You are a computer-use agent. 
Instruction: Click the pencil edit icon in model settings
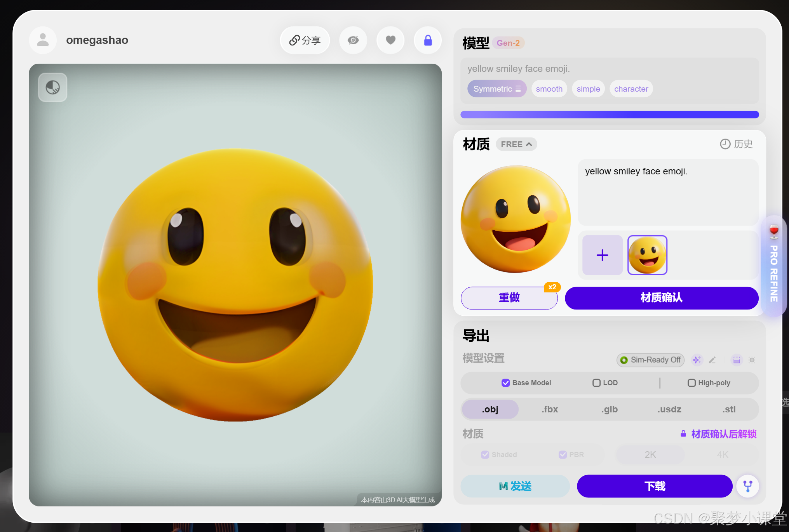(712, 360)
